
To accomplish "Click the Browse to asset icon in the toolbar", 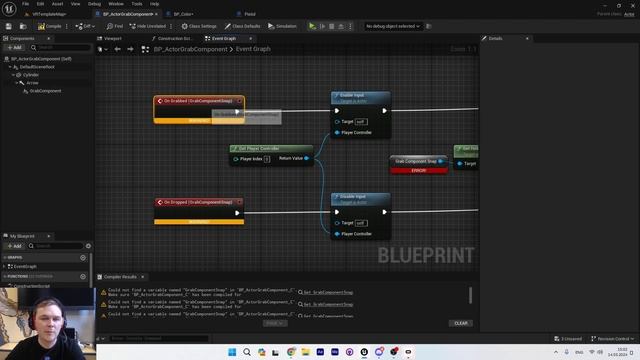I will click(23, 26).
